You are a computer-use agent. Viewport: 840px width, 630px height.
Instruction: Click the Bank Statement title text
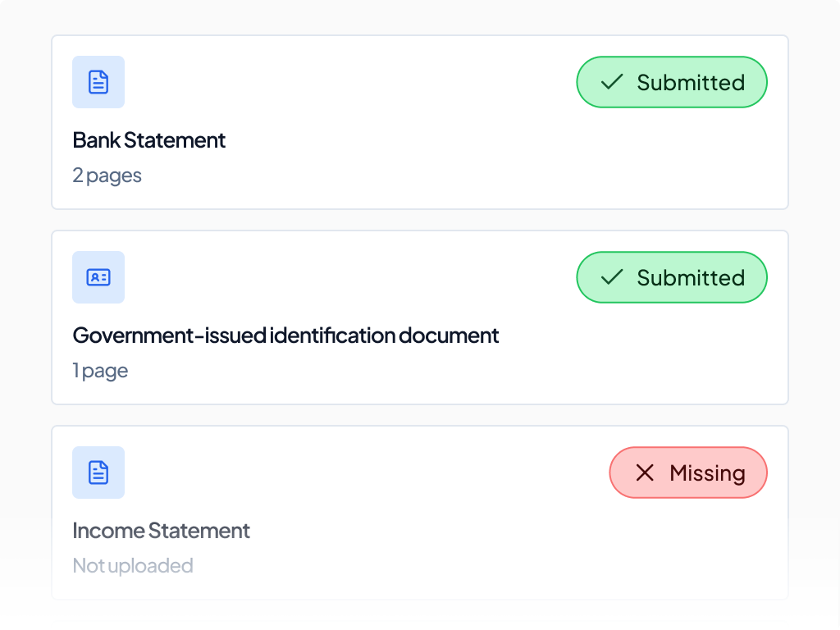[148, 140]
